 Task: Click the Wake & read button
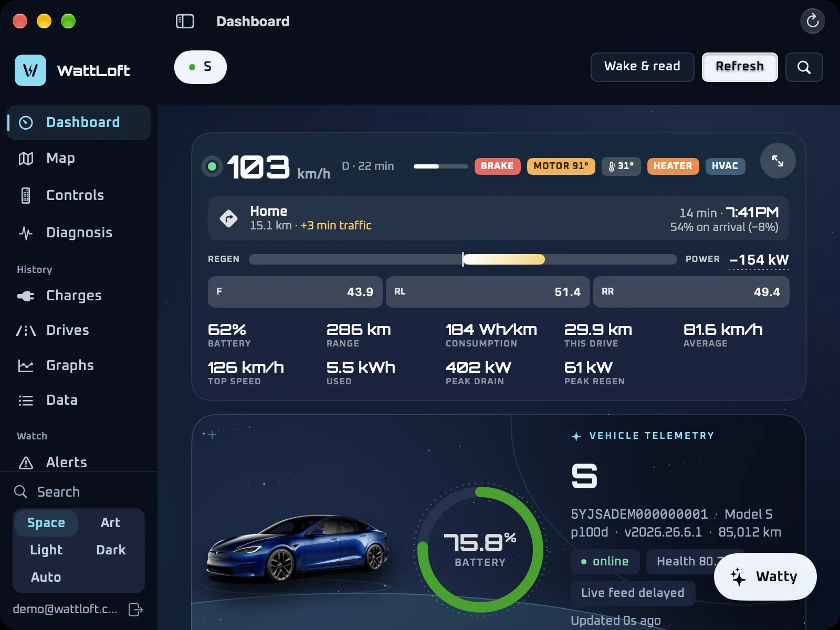[642, 67]
